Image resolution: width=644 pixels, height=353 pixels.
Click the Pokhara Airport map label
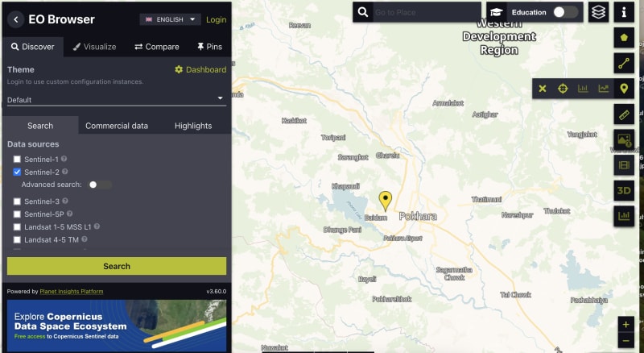[x=403, y=238]
